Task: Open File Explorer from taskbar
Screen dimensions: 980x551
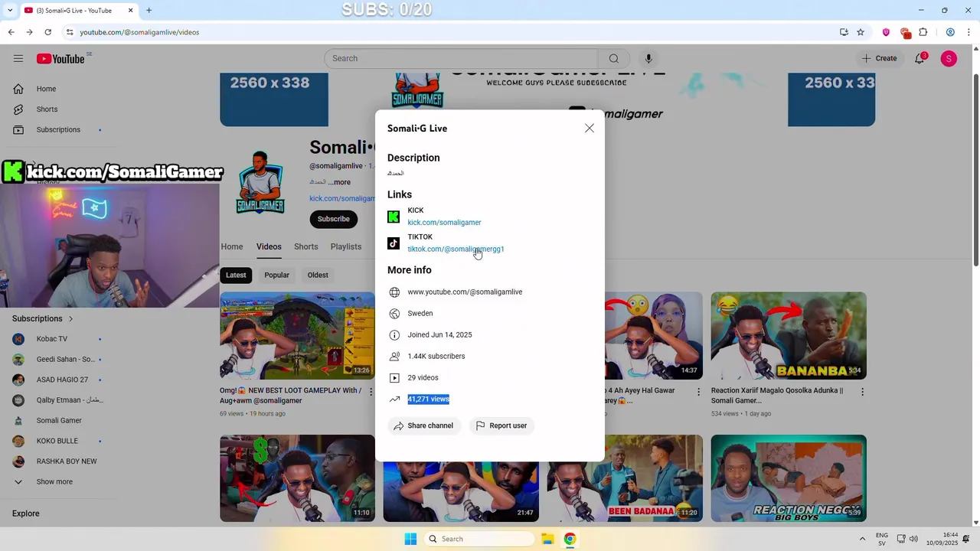Action: click(547, 539)
